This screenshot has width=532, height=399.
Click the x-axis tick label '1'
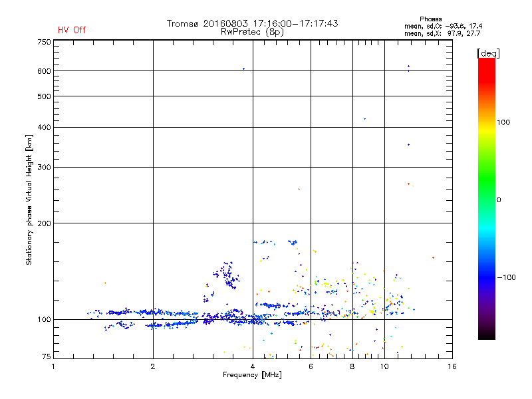[x=53, y=366]
